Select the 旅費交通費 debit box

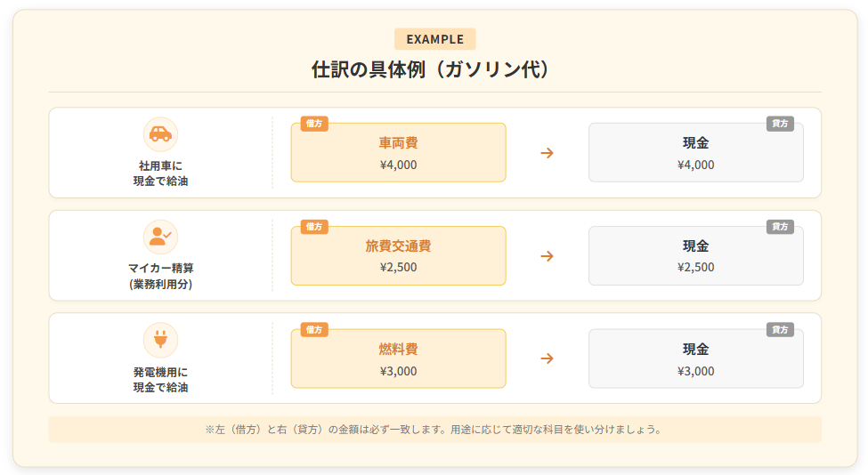398,256
